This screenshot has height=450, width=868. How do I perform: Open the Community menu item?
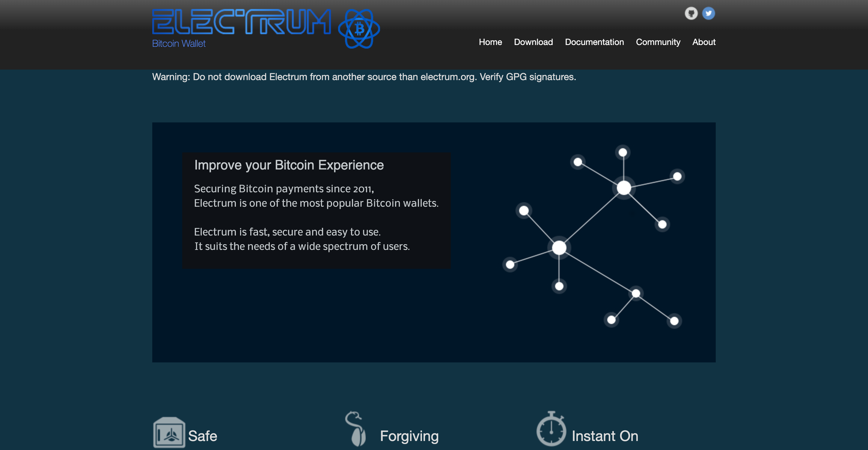point(658,42)
